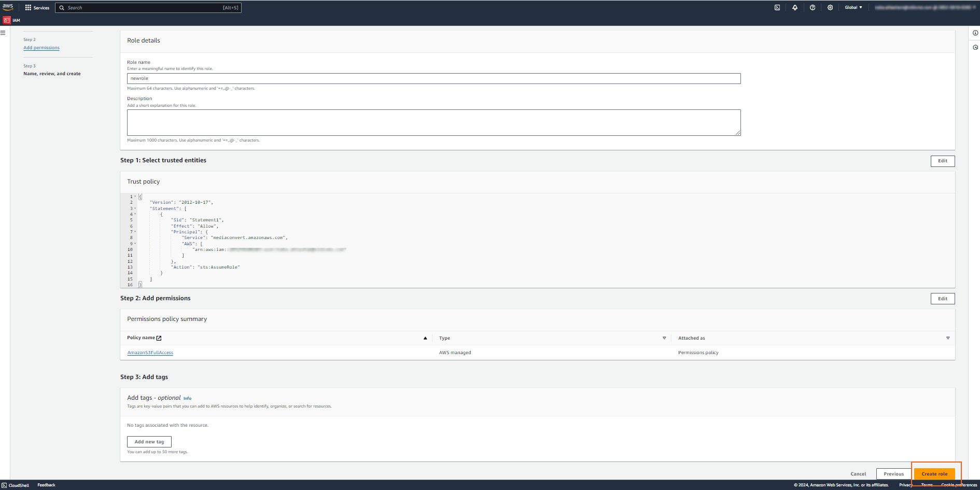Open the notifications bell
This screenshot has height=490, width=980.
pyautogui.click(x=794, y=8)
